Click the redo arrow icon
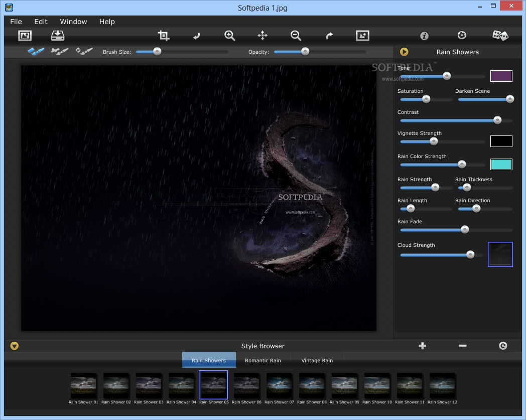 [x=329, y=36]
